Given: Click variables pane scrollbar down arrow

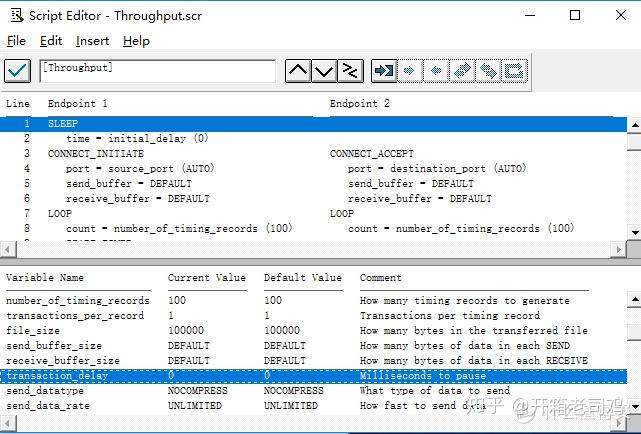Looking at the screenshot, I should 634,407.
